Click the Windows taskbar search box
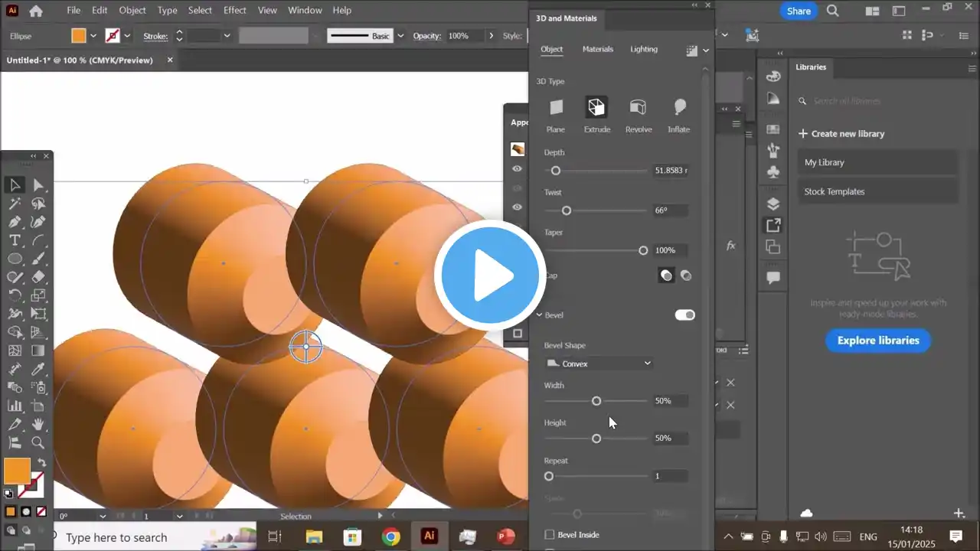The width and height of the screenshot is (980, 551). tap(153, 537)
